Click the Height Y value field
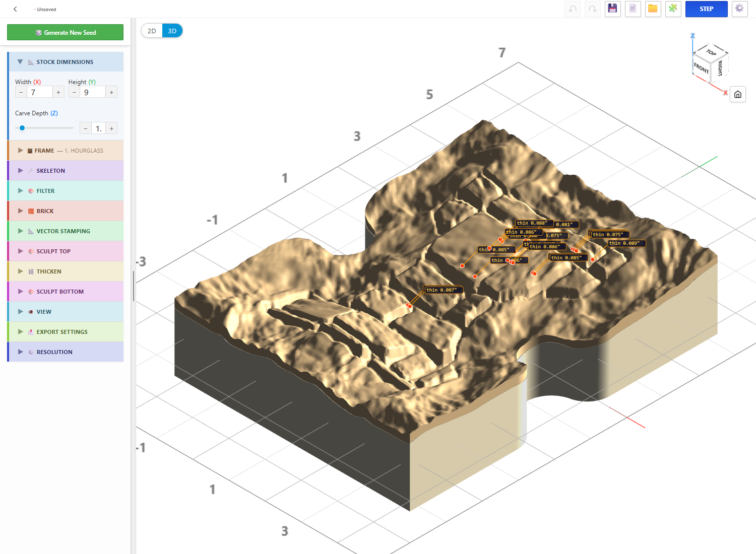Screen dimensions: 756x554 coord(93,92)
